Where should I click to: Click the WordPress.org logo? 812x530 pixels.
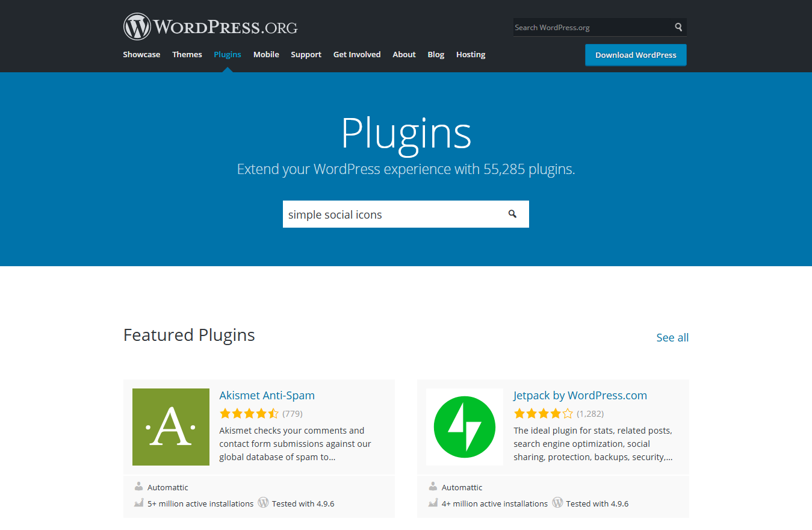[x=211, y=27]
